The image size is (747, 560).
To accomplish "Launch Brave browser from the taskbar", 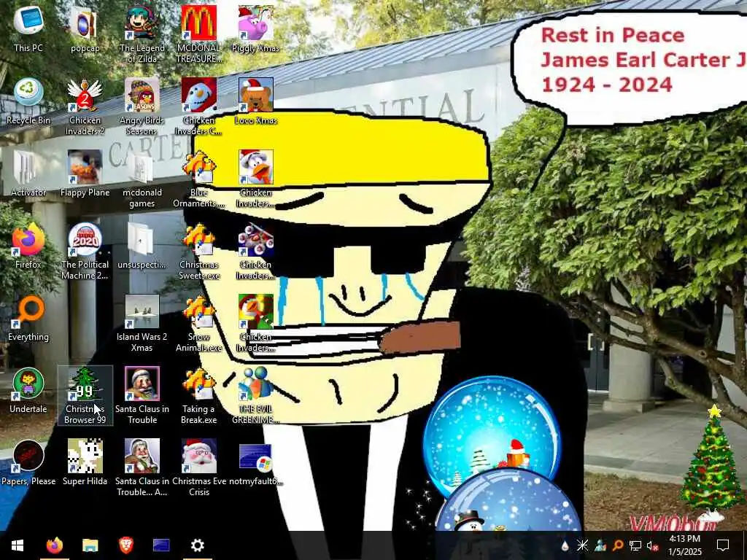I will 125,545.
